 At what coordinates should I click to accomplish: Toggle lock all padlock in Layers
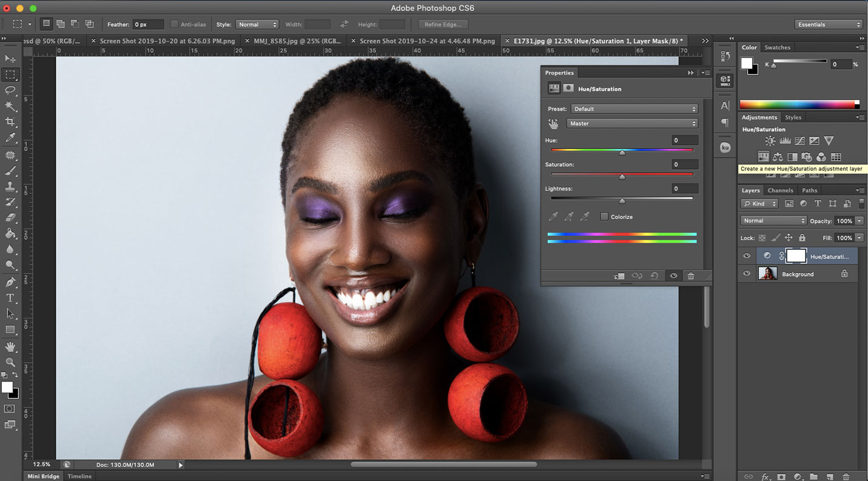pyautogui.click(x=802, y=238)
